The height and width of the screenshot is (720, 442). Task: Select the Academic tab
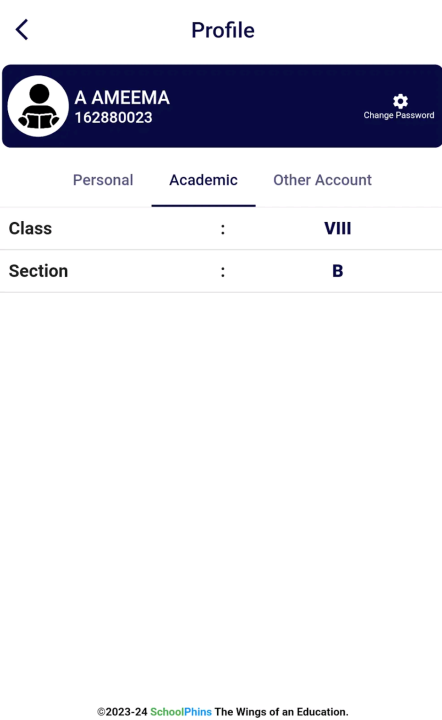click(x=203, y=180)
